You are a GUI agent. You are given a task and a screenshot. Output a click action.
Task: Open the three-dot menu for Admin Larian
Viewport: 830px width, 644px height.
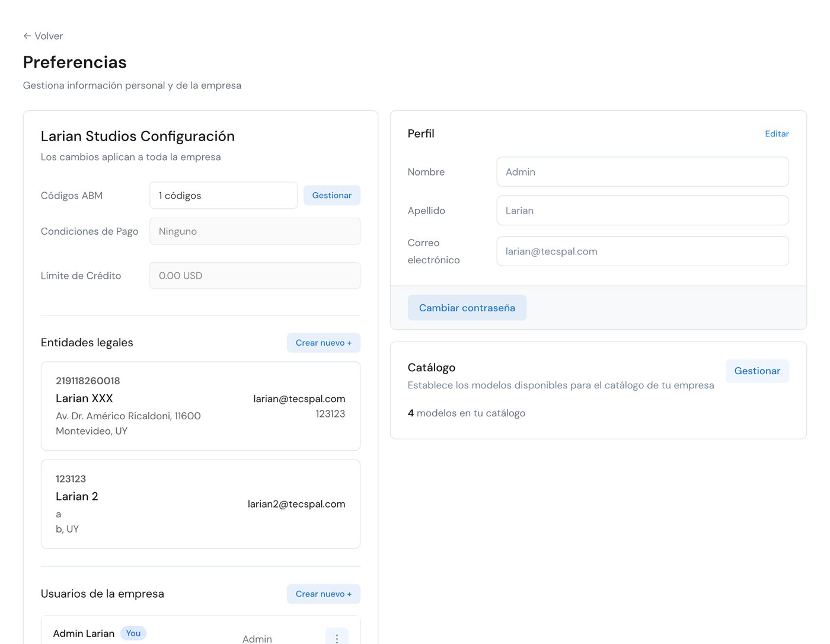(x=337, y=637)
